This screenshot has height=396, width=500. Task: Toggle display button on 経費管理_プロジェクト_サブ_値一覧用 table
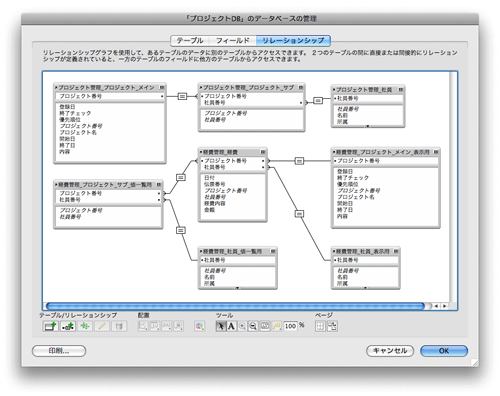click(x=159, y=184)
